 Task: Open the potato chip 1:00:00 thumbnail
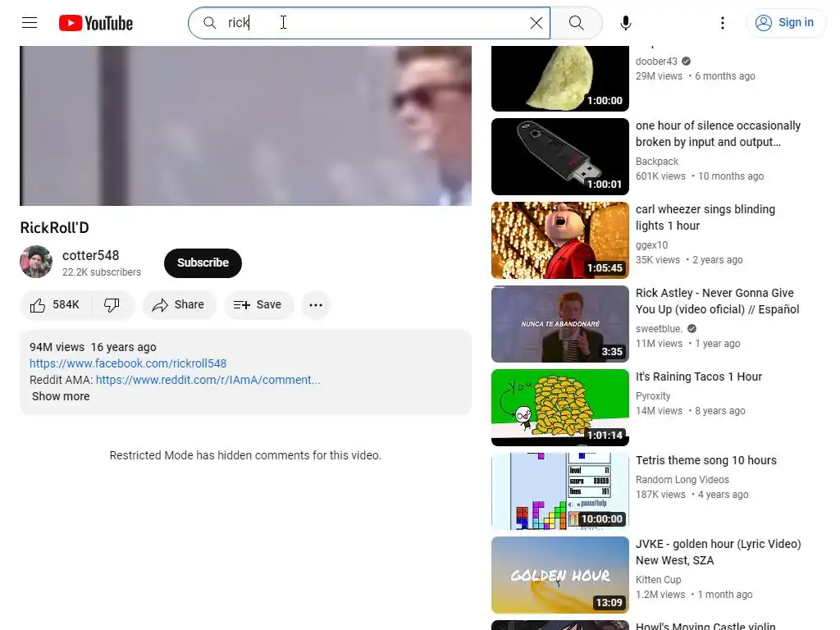click(x=559, y=78)
